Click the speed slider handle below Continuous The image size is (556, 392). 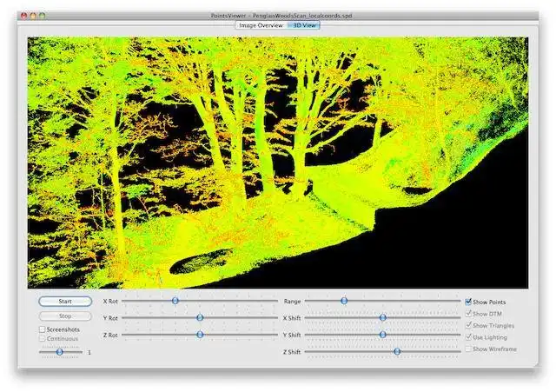60,352
